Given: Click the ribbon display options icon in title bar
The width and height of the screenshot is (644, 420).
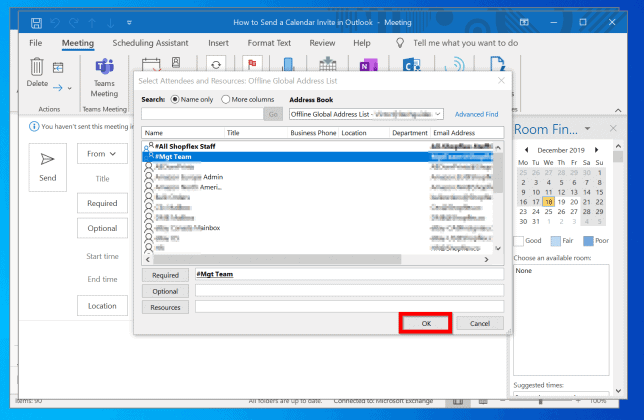Looking at the screenshot, I should tap(524, 22).
